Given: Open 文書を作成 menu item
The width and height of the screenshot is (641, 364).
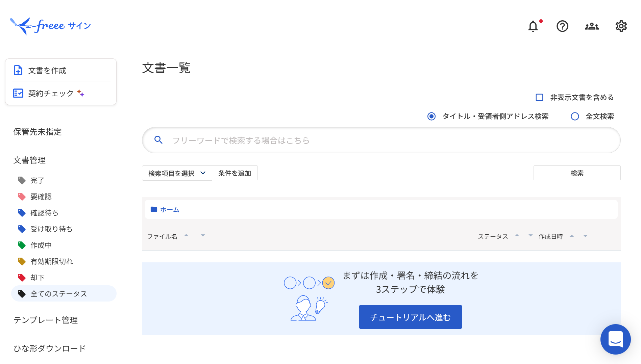Looking at the screenshot, I should 61,70.
